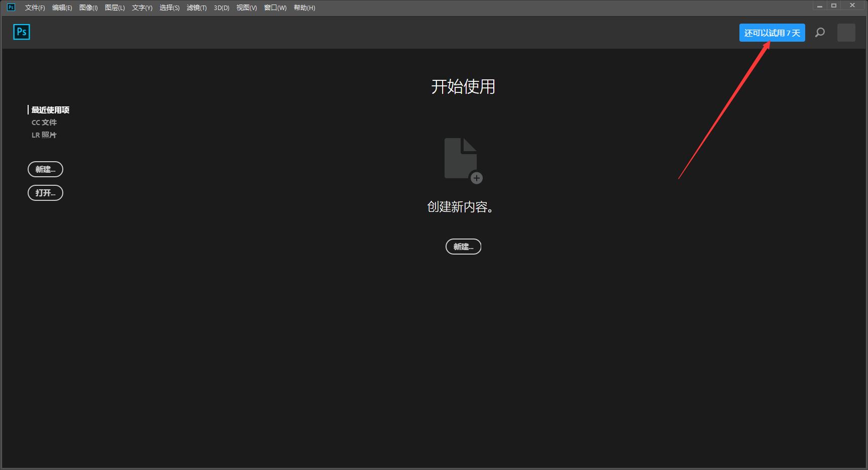Image resolution: width=868 pixels, height=470 pixels.
Task: Click the profile avatar square at top right
Action: (846, 32)
